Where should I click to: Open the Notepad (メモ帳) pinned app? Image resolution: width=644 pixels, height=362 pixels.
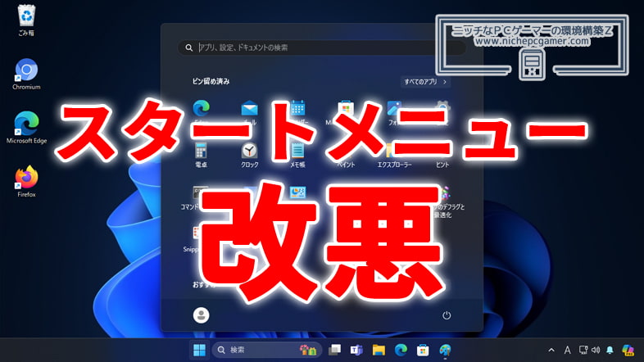[x=297, y=151]
